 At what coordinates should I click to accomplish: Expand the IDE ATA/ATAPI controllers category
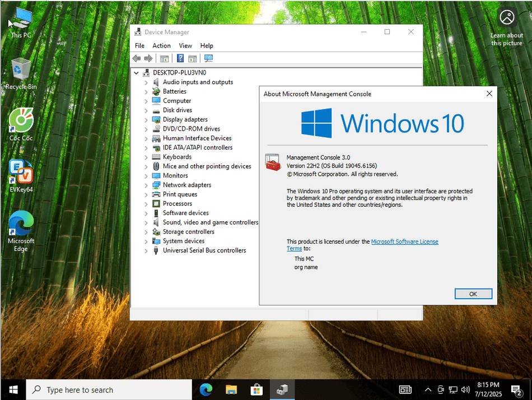[146, 148]
